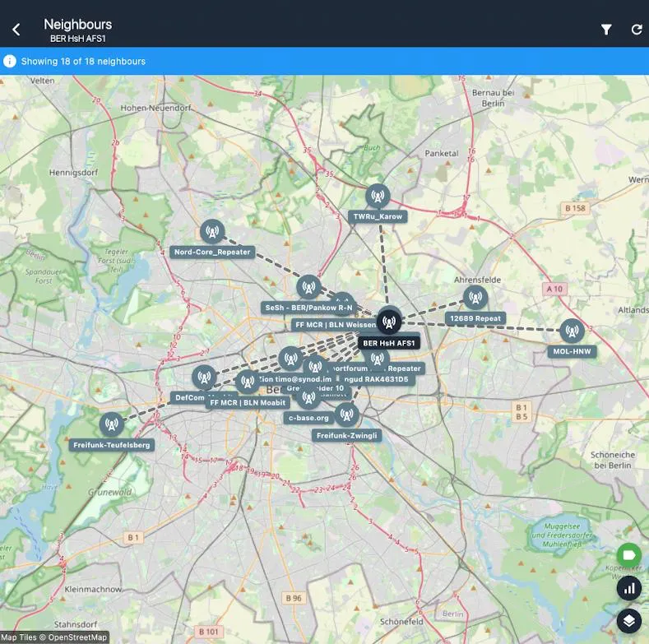The width and height of the screenshot is (649, 644).
Task: Click the Neighbours page title
Action: click(x=78, y=25)
